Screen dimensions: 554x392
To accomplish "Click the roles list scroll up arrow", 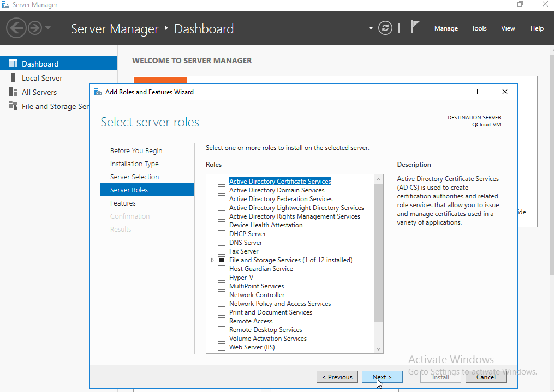I will tap(378, 179).
